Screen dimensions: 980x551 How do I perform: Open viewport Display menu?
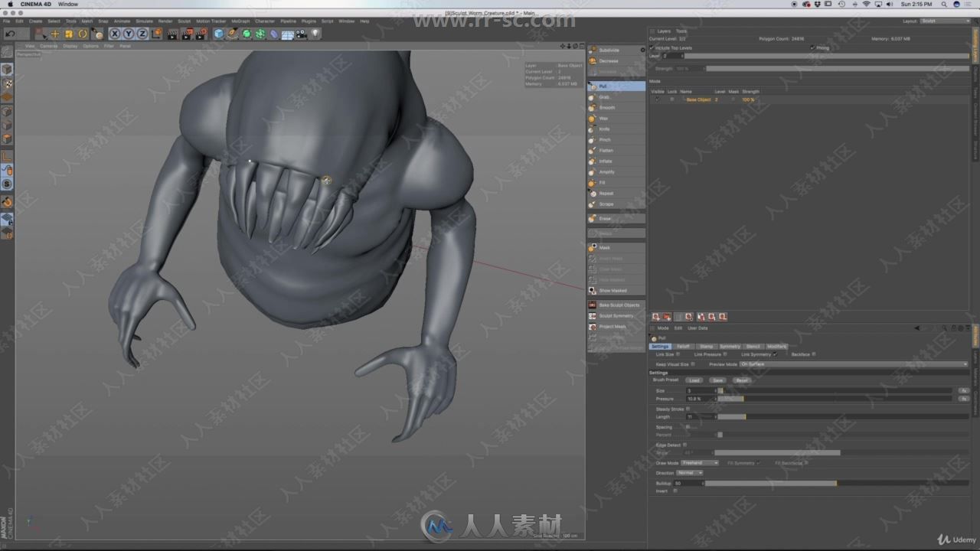click(x=70, y=46)
